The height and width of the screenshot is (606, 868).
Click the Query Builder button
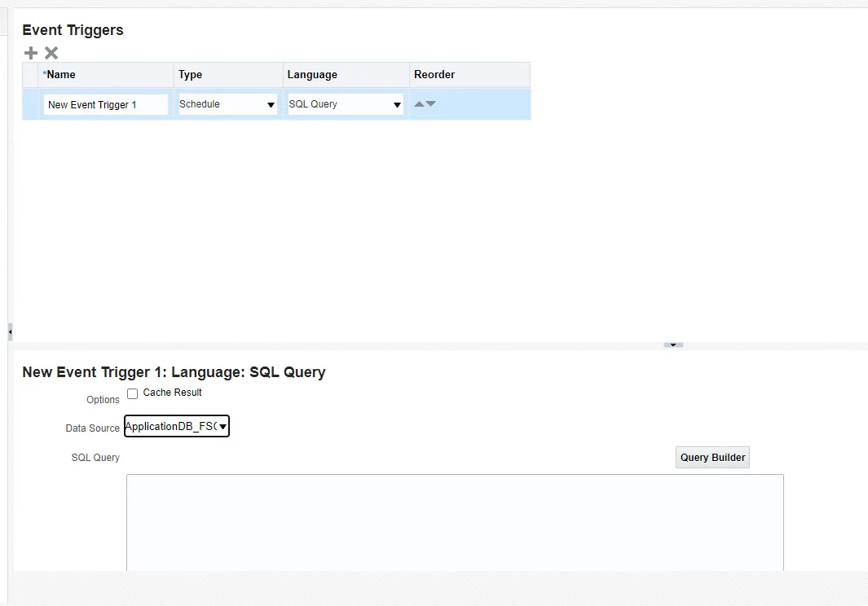click(712, 457)
